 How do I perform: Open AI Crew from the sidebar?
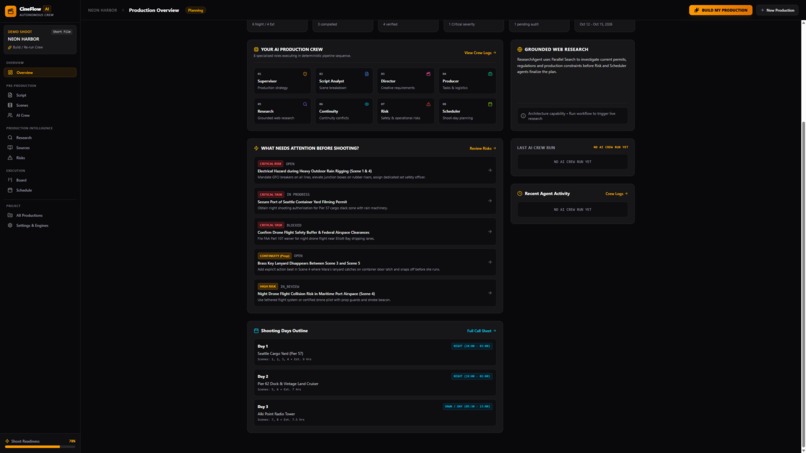pyautogui.click(x=40, y=115)
